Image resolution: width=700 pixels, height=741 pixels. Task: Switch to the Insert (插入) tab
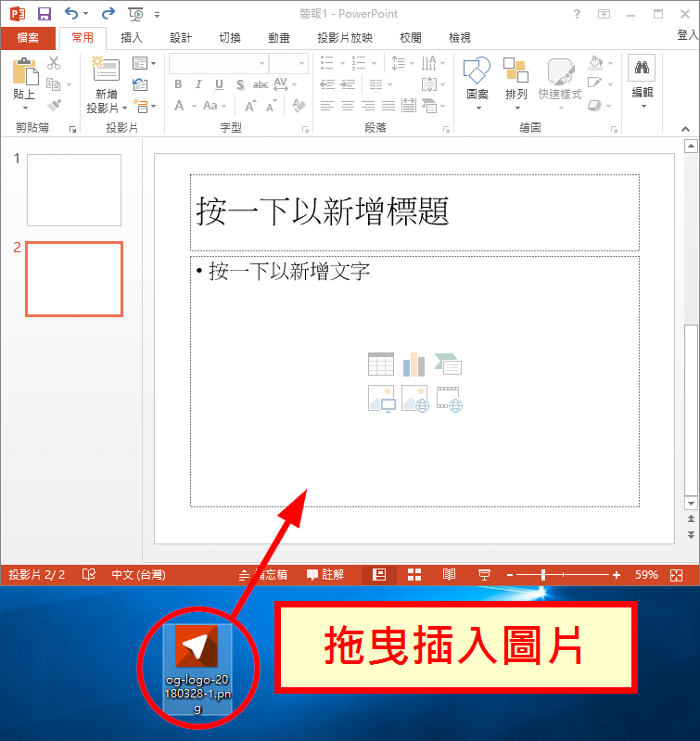pos(132,38)
